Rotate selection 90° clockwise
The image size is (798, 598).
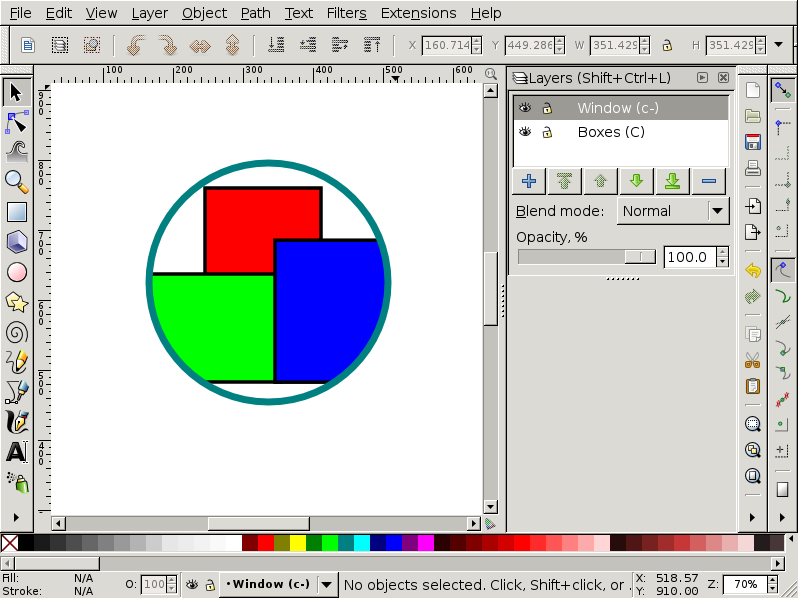(167, 45)
